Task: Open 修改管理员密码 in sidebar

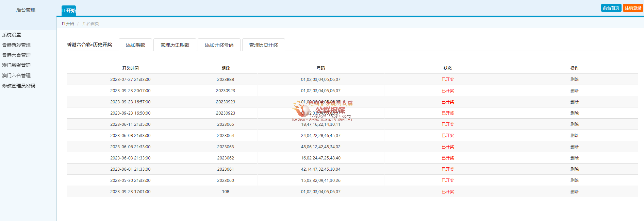Action: 19,86
